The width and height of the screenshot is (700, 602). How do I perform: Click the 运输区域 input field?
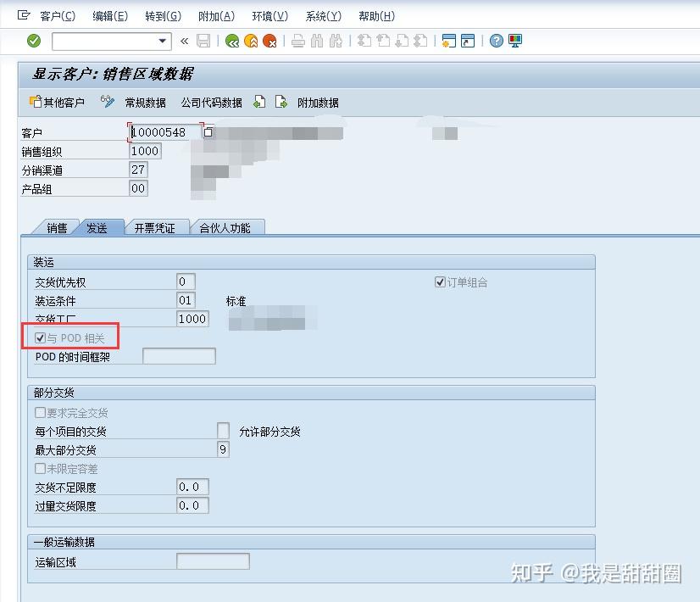click(210, 560)
